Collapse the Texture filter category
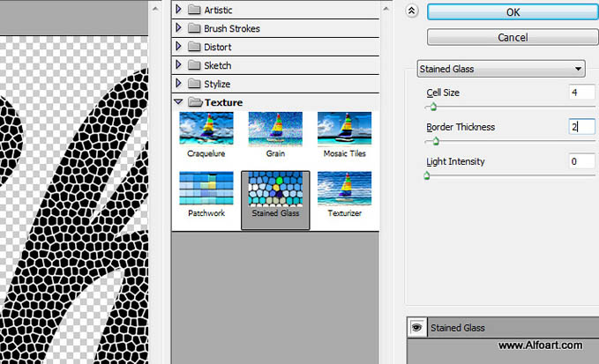Viewport: 599px width, 364px height. [x=180, y=102]
